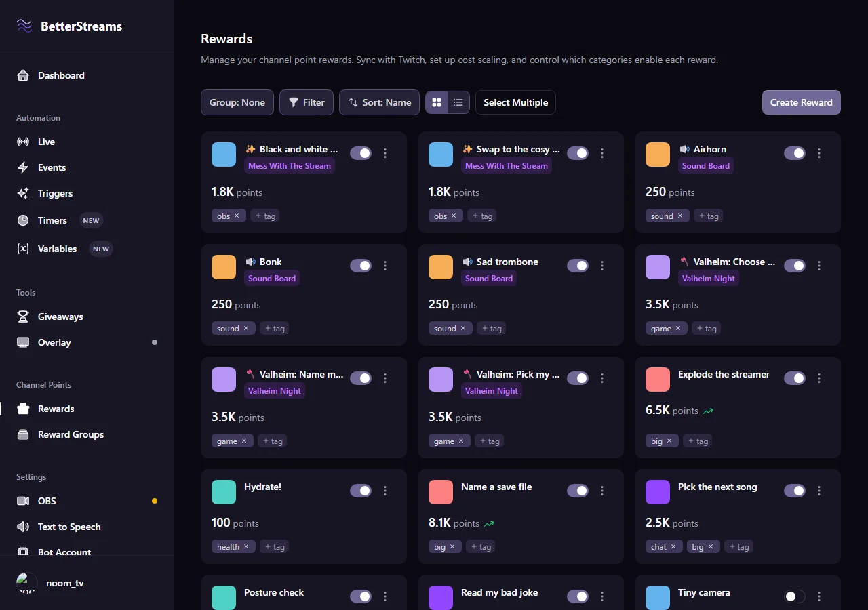
Task: Toggle the Explode the streamer switch
Action: pyautogui.click(x=795, y=378)
